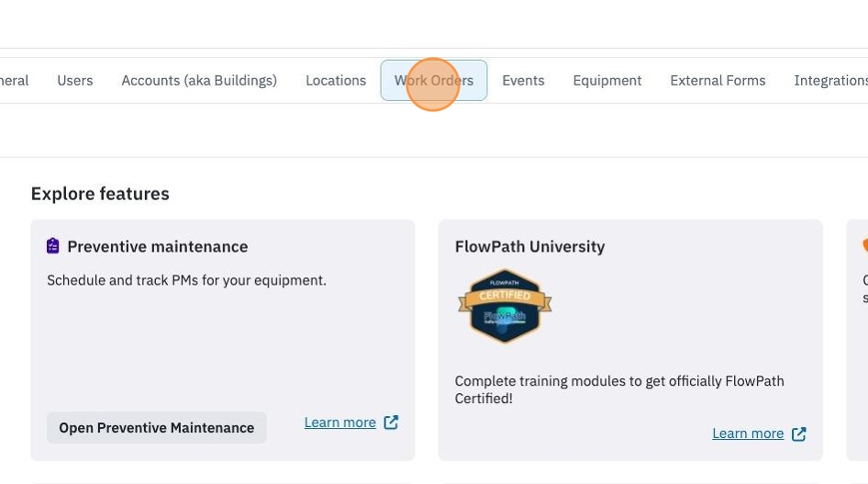Switch to the partially visible General tab
The image size is (868, 484).
click(x=15, y=80)
